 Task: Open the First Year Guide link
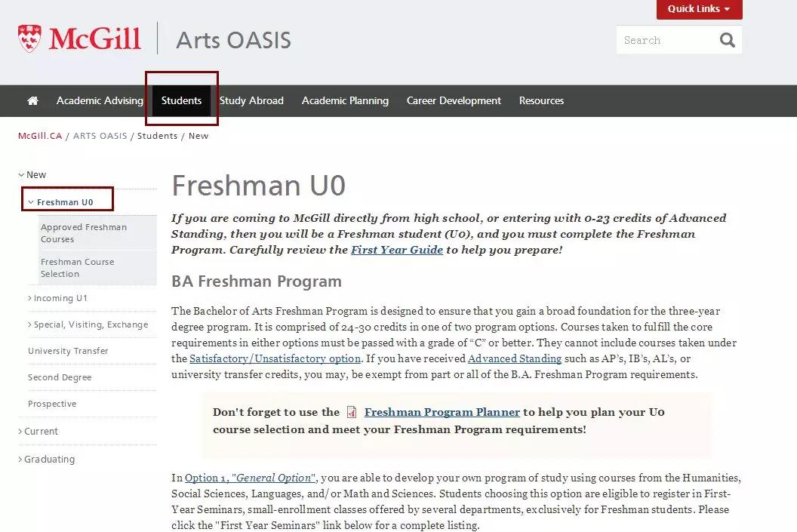(397, 250)
